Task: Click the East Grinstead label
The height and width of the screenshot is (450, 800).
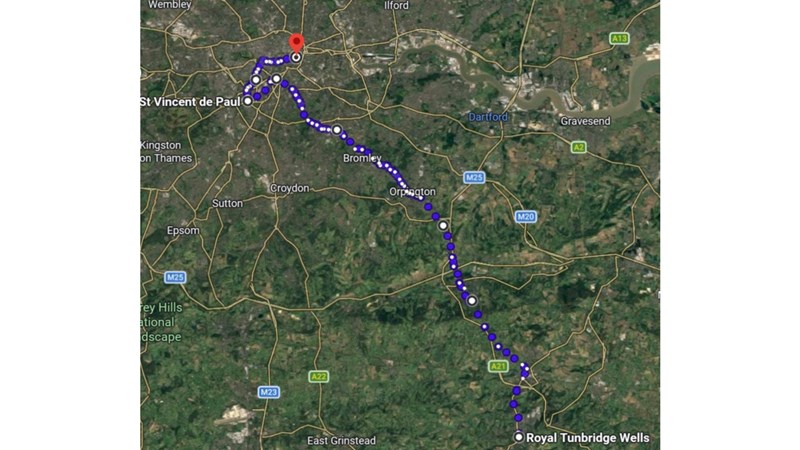Action: [341, 440]
